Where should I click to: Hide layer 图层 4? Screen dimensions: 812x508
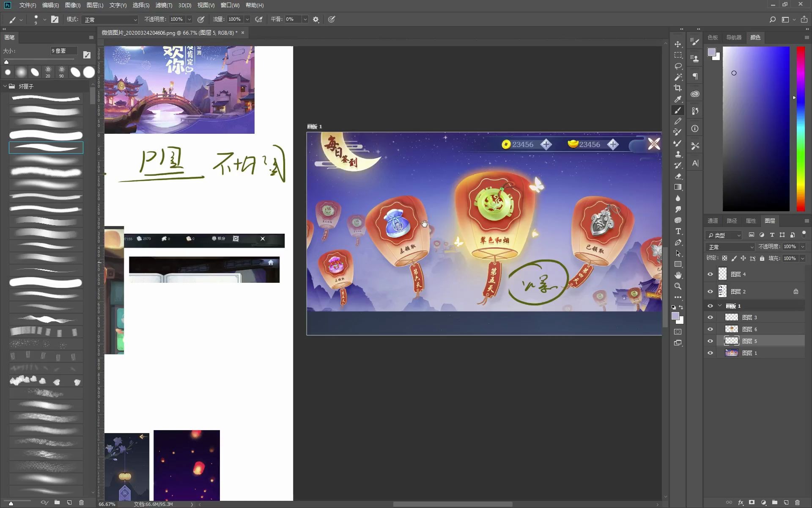[x=710, y=274]
